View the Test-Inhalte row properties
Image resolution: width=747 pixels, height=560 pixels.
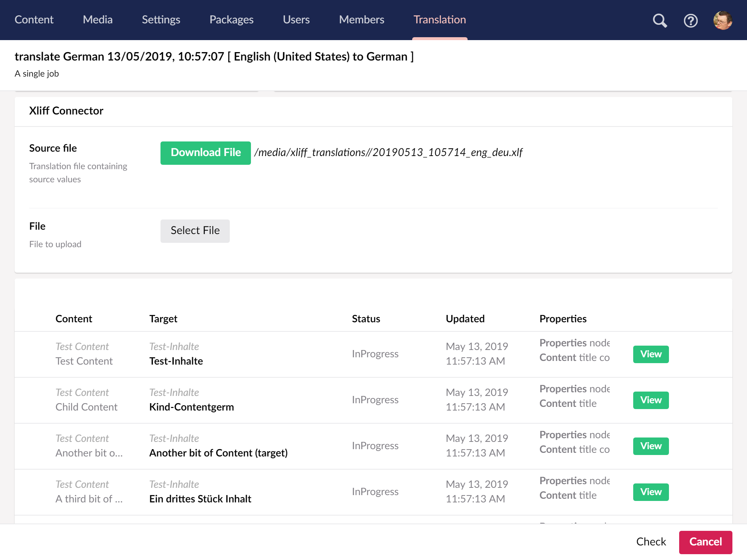tap(650, 354)
